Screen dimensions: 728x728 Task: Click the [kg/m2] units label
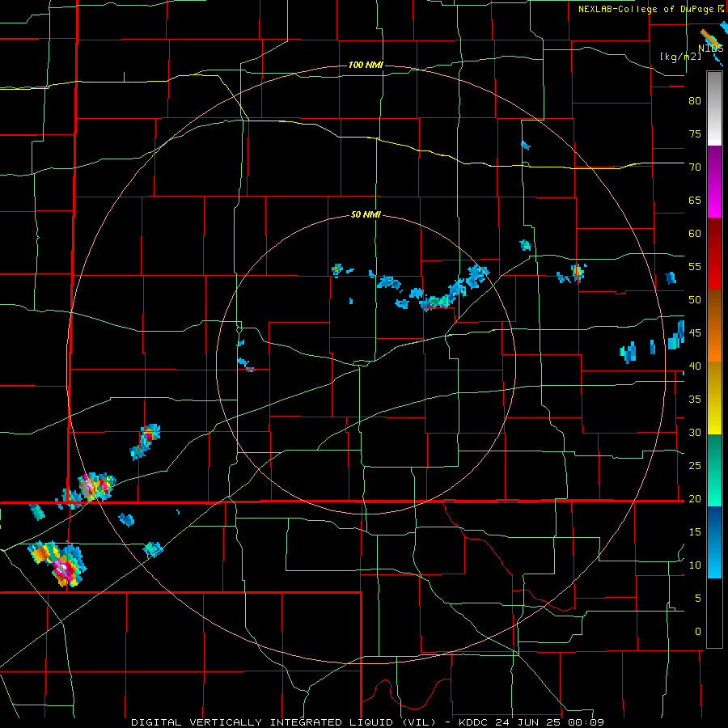tap(680, 57)
